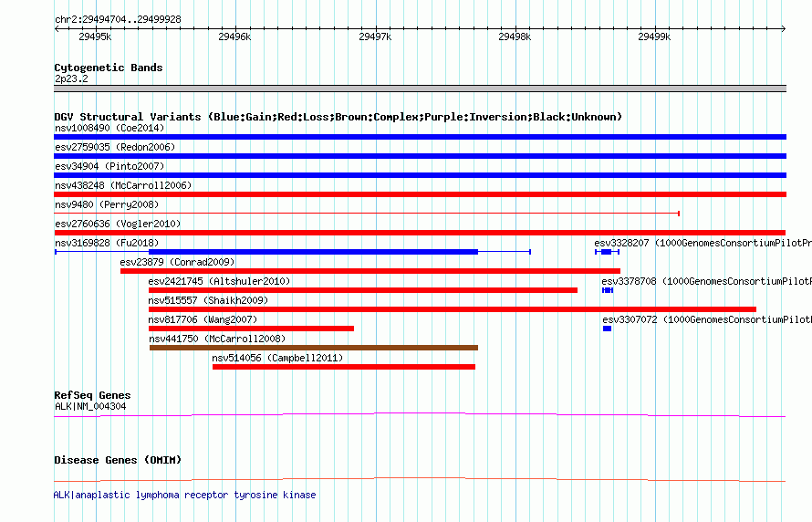Click the nsv817706 (Wang2007) short red bar
The width and height of the screenshot is (812, 522).
click(251, 329)
